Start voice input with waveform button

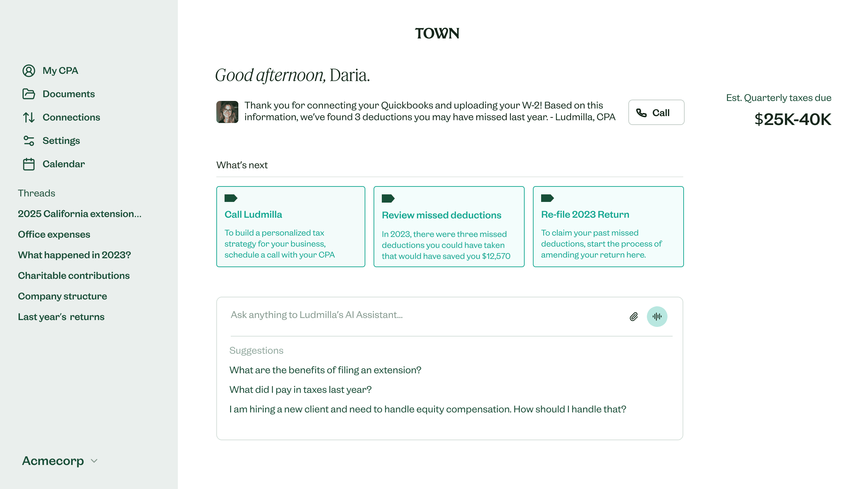(x=657, y=317)
